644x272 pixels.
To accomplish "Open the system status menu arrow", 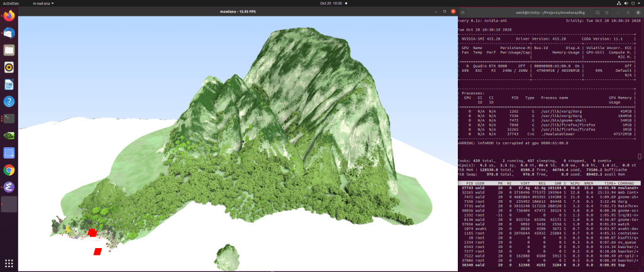I will click(x=639, y=3).
